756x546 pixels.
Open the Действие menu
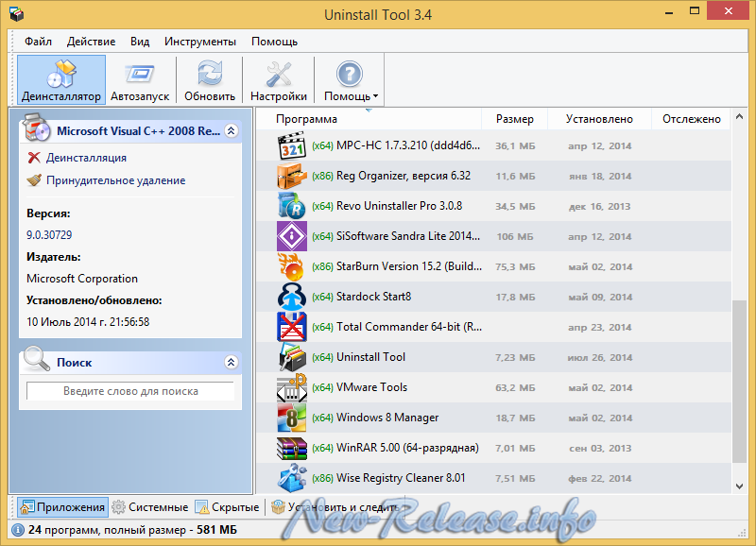click(91, 42)
